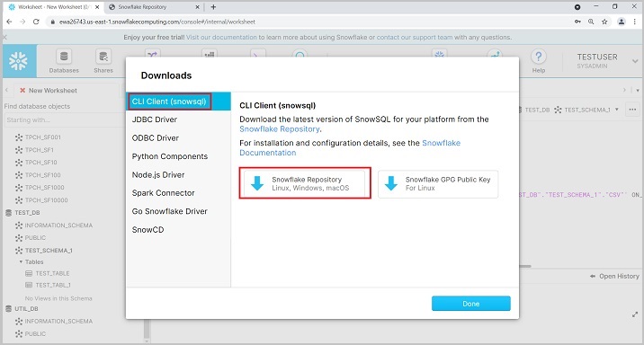The height and width of the screenshot is (345, 644).
Task: Collapse the Tables tree node
Action: 21,261
